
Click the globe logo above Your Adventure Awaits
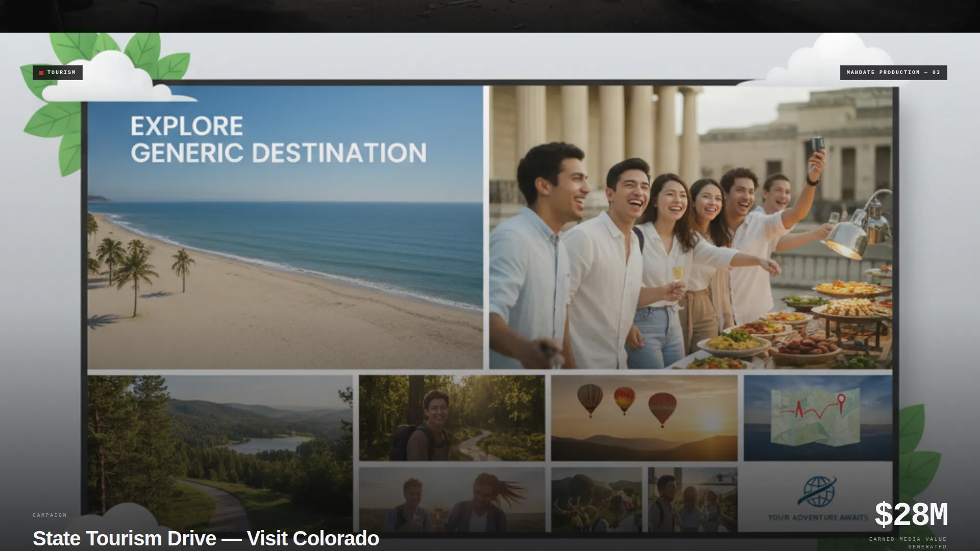click(x=817, y=492)
